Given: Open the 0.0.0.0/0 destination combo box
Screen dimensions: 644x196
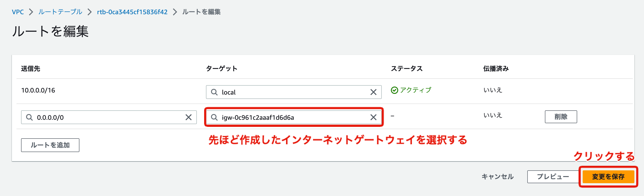Looking at the screenshot, I should (x=108, y=117).
